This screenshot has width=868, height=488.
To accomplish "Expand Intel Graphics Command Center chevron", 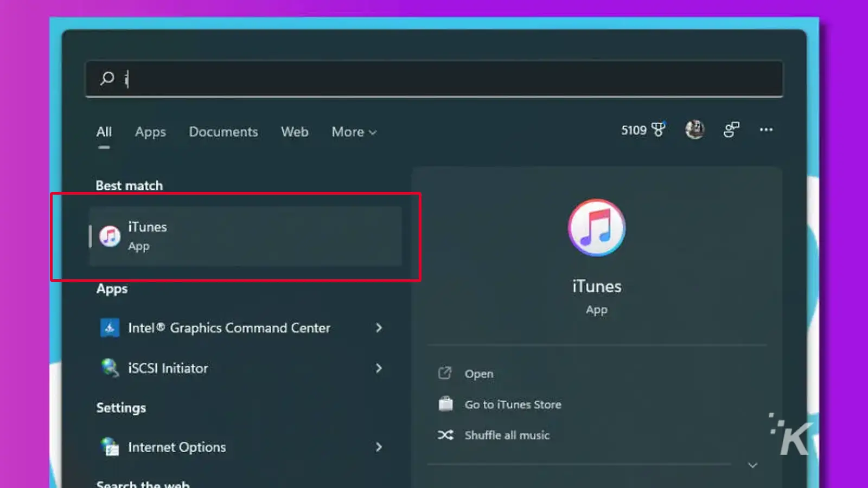I will coord(379,328).
